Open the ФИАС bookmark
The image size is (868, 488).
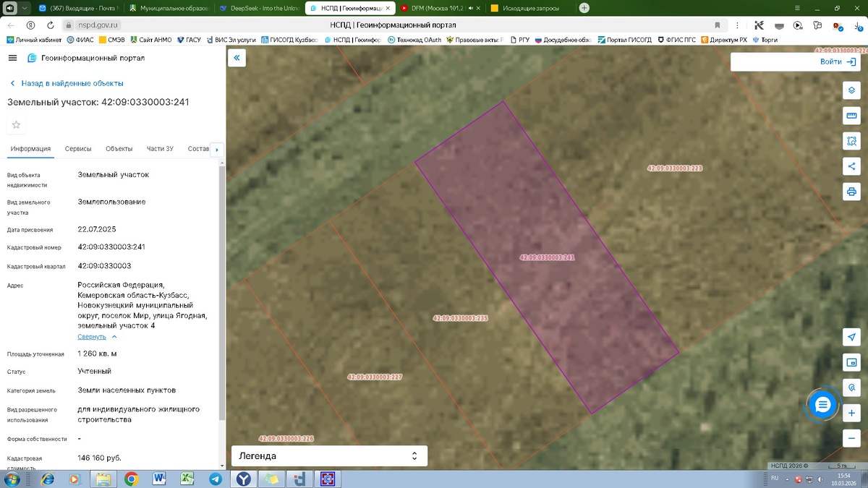[x=81, y=40]
